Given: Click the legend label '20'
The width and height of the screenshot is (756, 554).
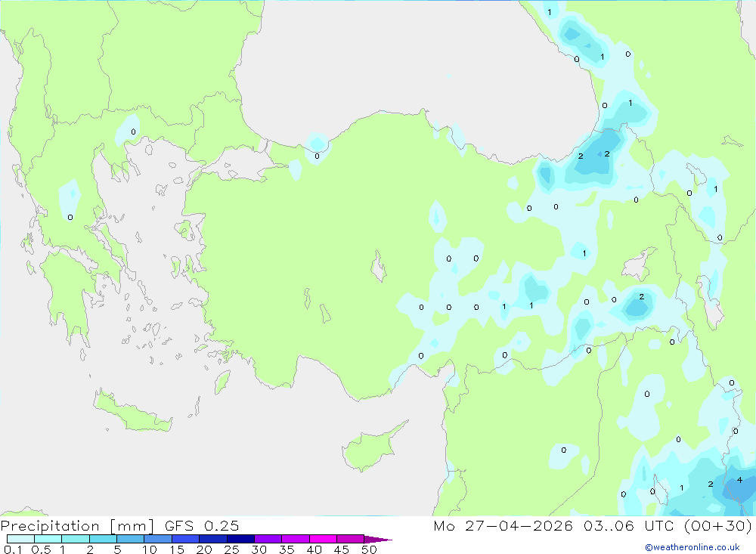Looking at the screenshot, I should pos(204,549).
